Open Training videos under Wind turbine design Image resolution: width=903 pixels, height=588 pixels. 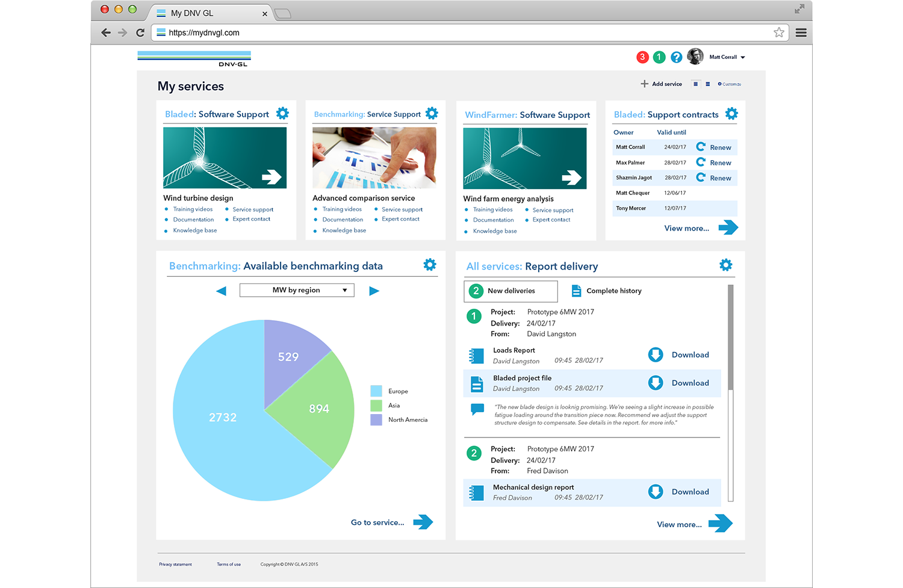[x=193, y=209]
